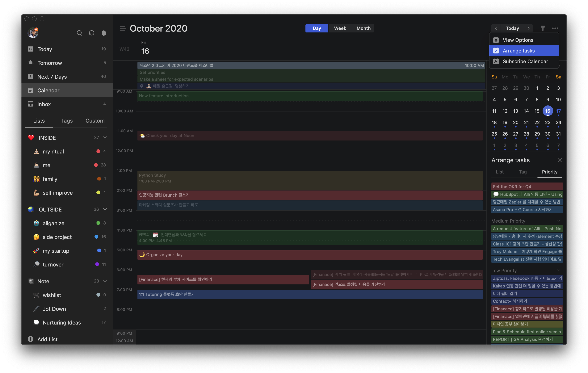
Task: Switch to Month view
Action: click(363, 28)
